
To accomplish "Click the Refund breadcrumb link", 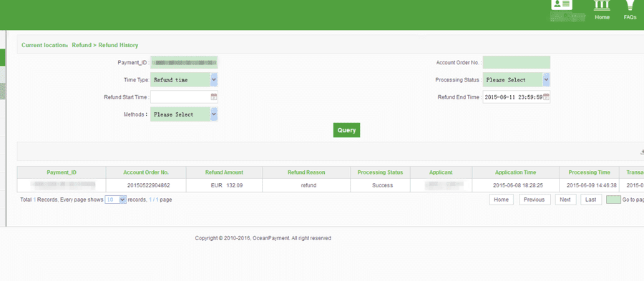I will (82, 45).
